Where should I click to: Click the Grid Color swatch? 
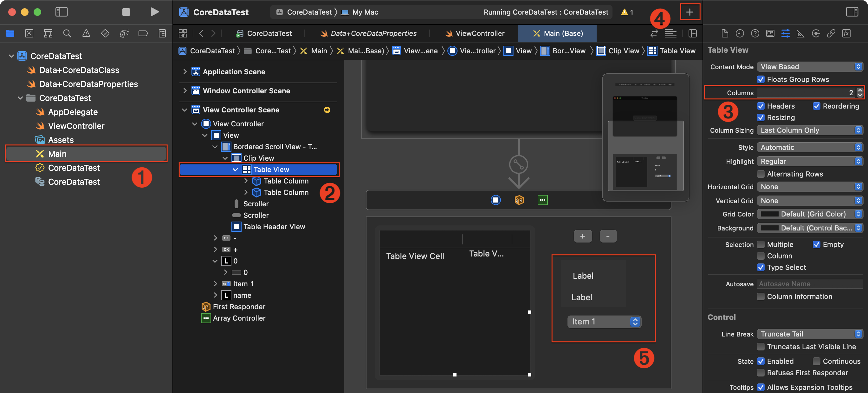tap(770, 214)
